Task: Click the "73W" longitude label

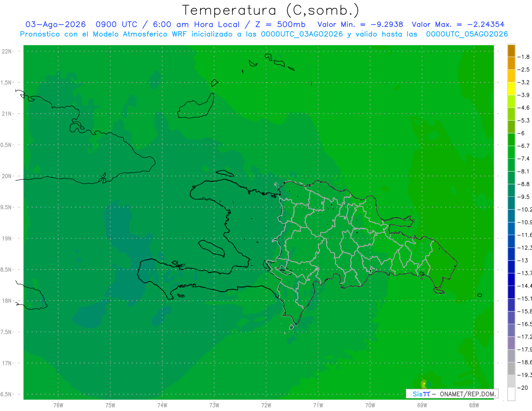Action: pos(214,405)
